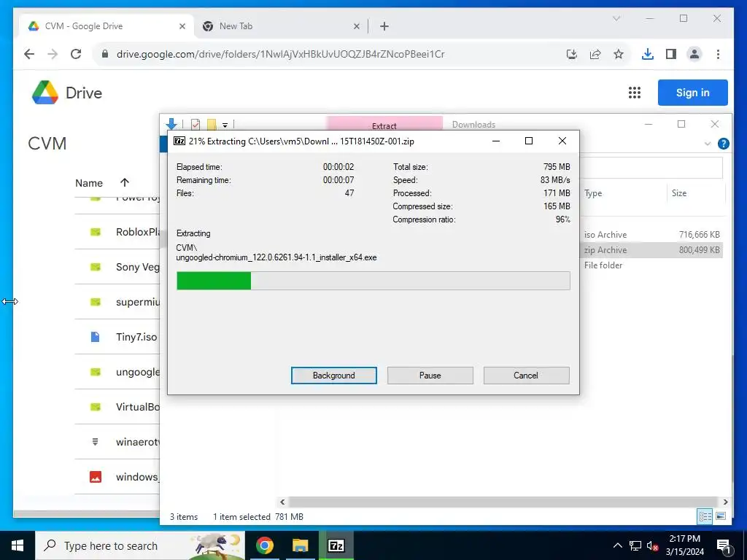Open File Explorer from taskbar
The height and width of the screenshot is (560, 747).
[300, 545]
